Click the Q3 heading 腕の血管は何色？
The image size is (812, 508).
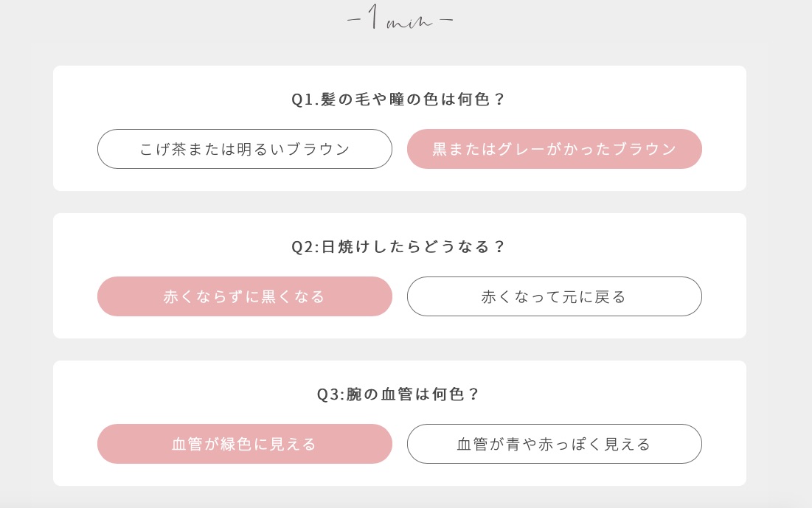click(413, 394)
